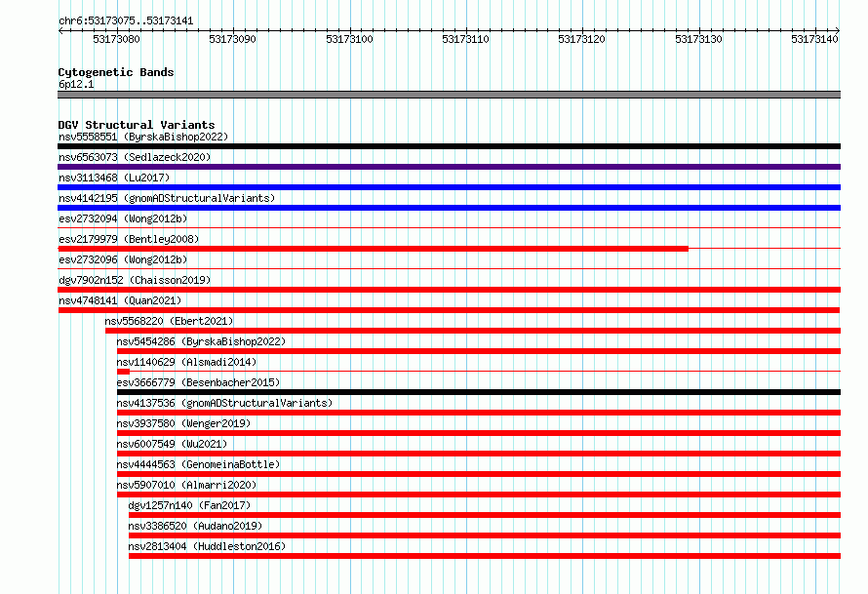Click ruler position 53173100

point(349,39)
